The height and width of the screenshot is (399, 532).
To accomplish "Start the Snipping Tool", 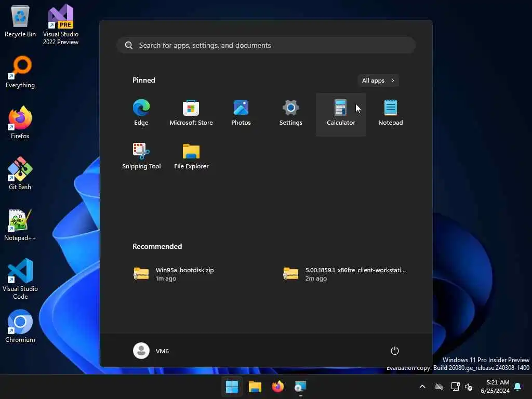I will 141,157.
